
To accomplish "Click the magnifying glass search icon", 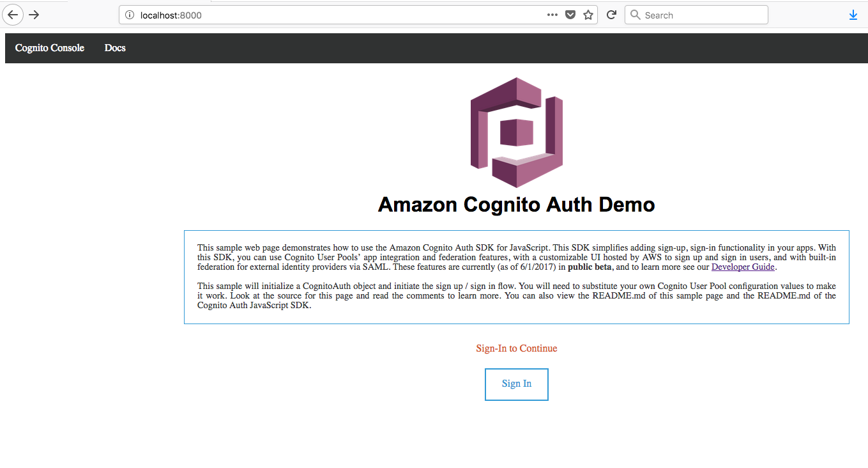I will (636, 15).
